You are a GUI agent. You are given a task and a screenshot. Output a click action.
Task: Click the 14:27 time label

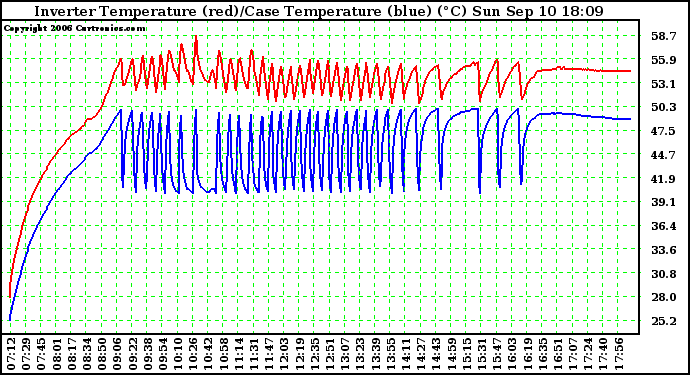[421, 354]
